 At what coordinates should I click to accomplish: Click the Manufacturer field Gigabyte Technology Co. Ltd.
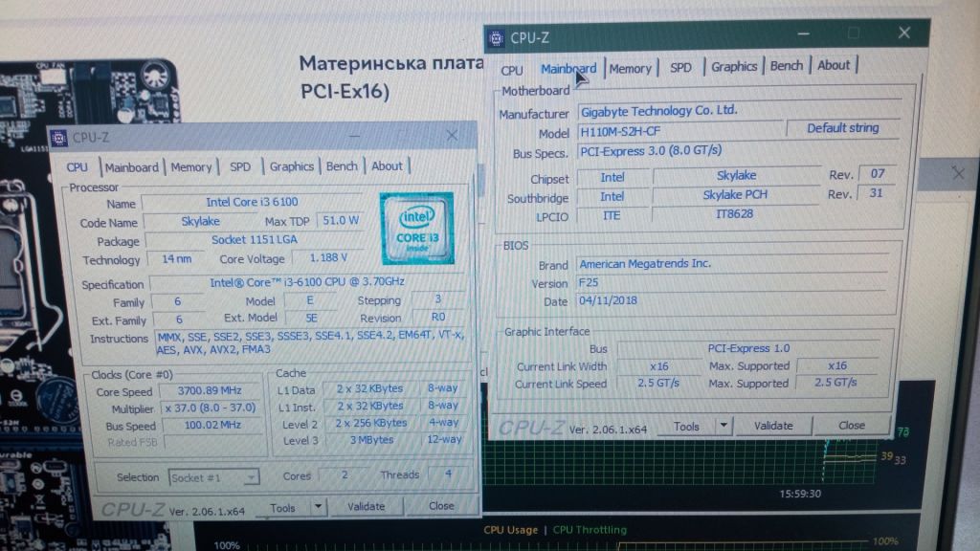(x=740, y=111)
